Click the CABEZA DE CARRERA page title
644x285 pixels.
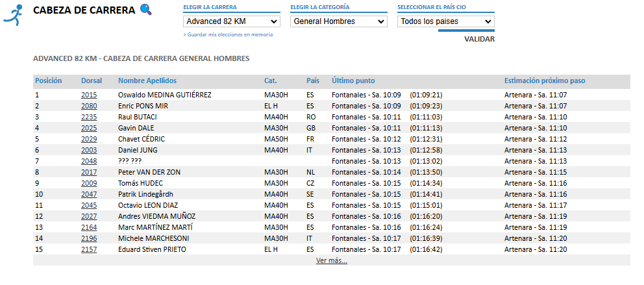(84, 10)
